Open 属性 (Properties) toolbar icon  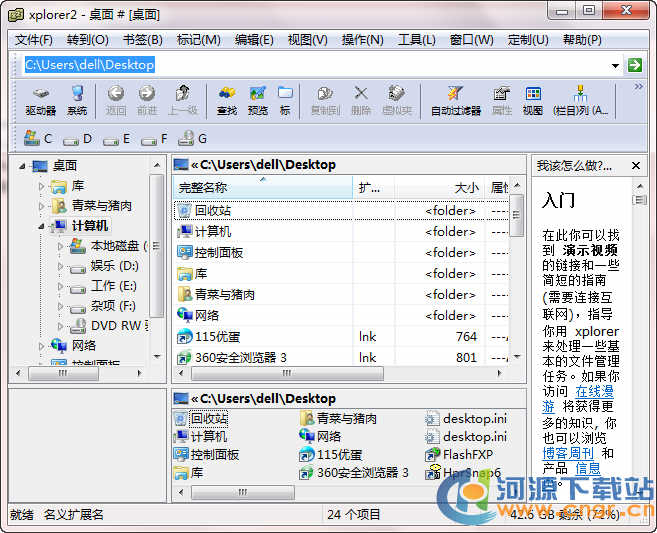click(x=502, y=101)
